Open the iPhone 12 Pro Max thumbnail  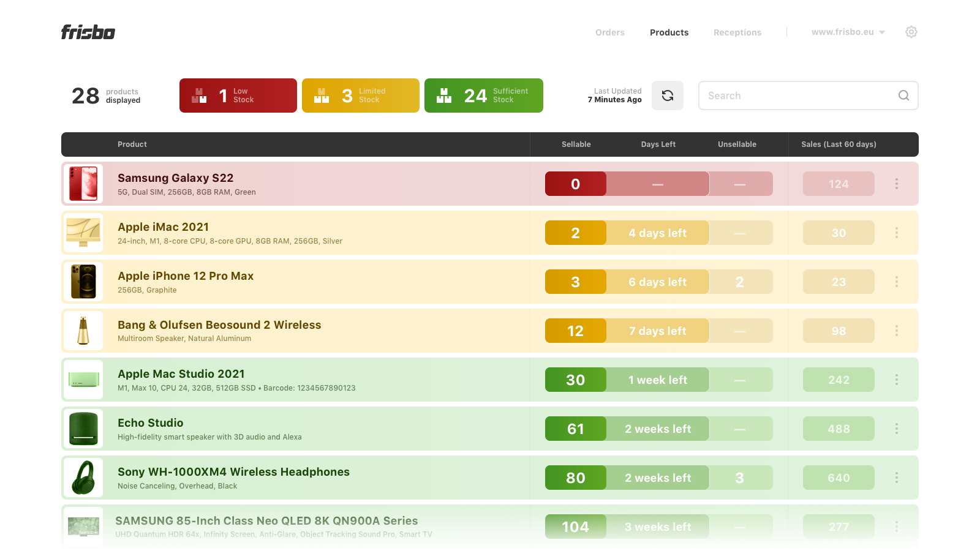pyautogui.click(x=83, y=282)
